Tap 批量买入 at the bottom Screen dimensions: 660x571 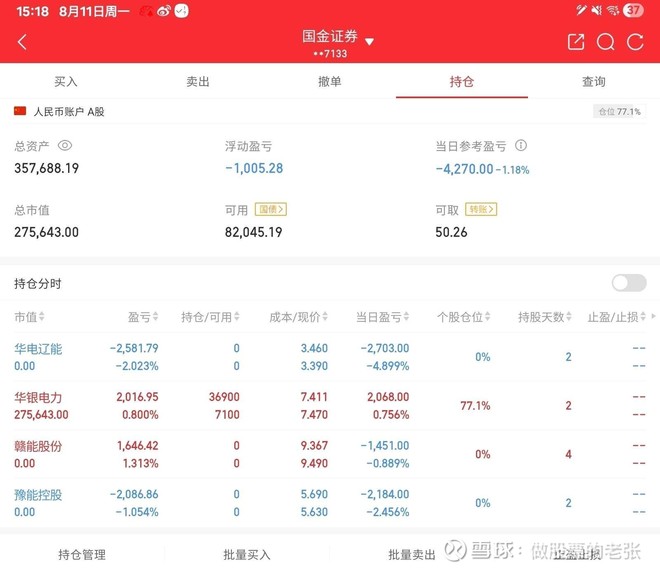coord(247,555)
